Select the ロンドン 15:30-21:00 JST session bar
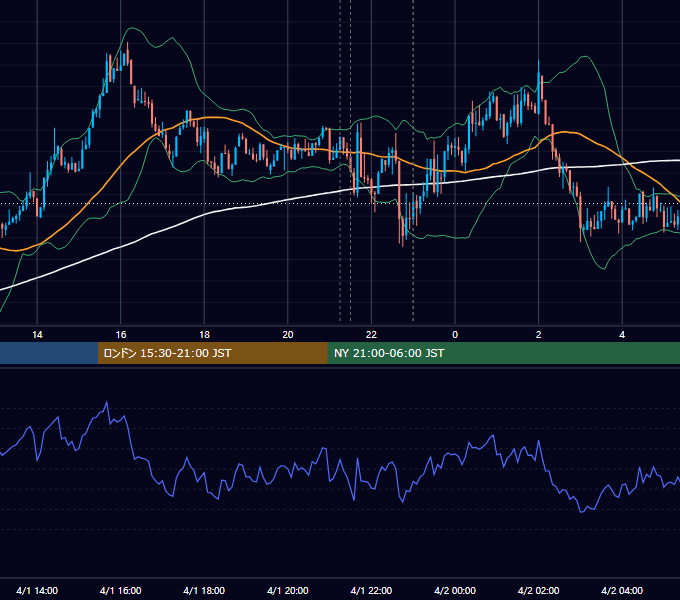680x600 pixels. (x=212, y=353)
